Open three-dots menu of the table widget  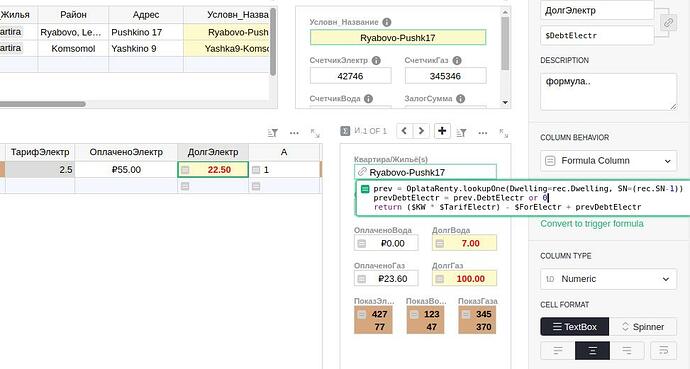294,132
